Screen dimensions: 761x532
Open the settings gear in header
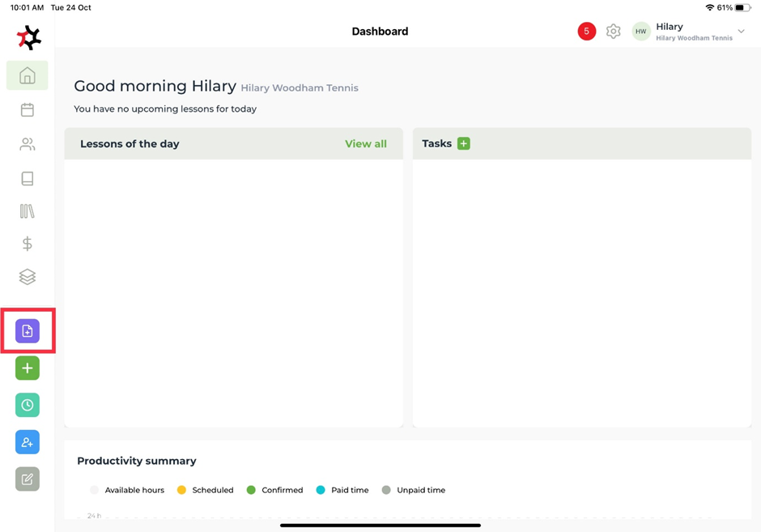coord(614,32)
